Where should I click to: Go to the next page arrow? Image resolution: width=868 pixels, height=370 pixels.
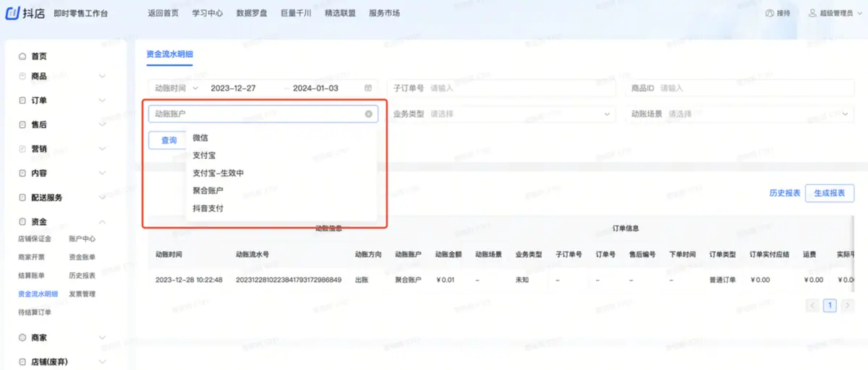[x=847, y=306]
